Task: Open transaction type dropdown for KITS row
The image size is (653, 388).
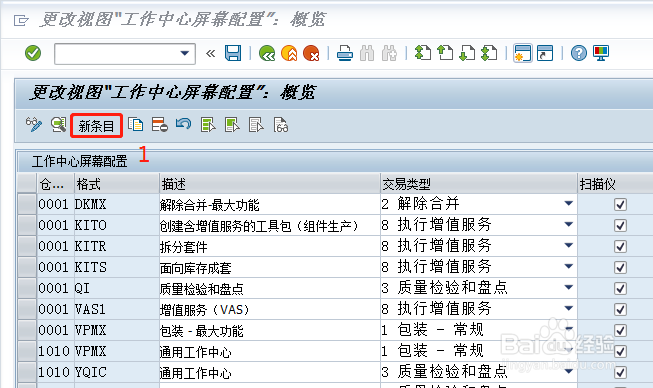Action: (568, 266)
